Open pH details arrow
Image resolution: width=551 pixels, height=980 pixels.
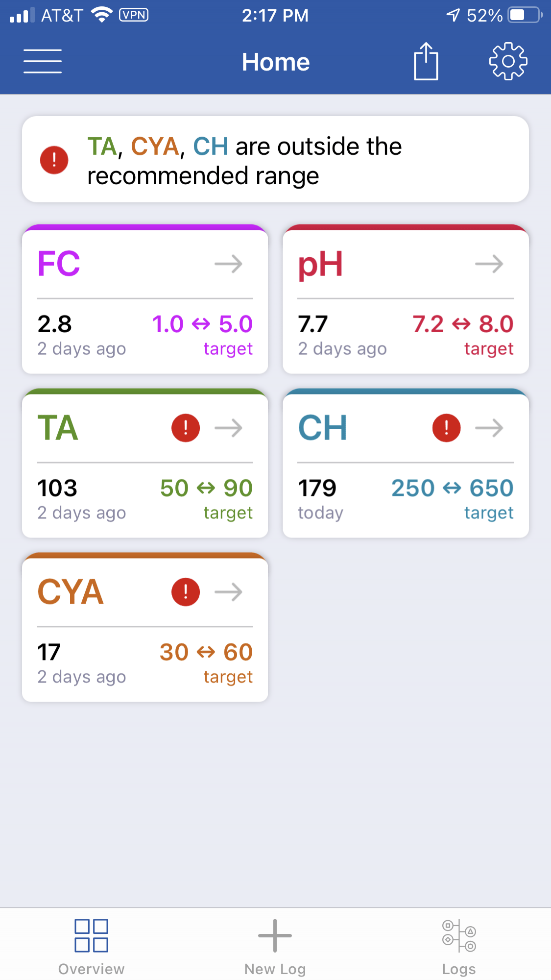[x=489, y=264]
